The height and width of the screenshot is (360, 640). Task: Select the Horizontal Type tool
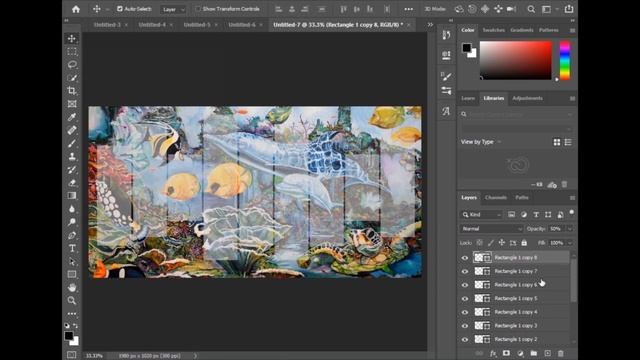(x=72, y=248)
